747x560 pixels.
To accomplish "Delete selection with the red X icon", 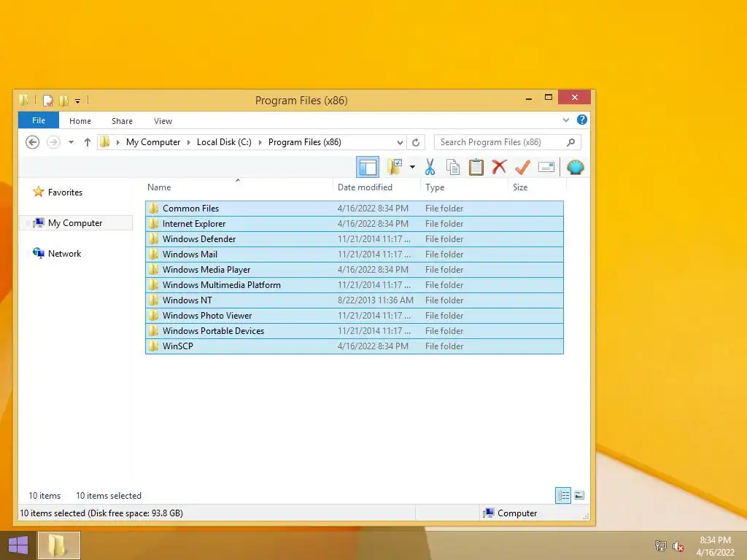I will 499,167.
